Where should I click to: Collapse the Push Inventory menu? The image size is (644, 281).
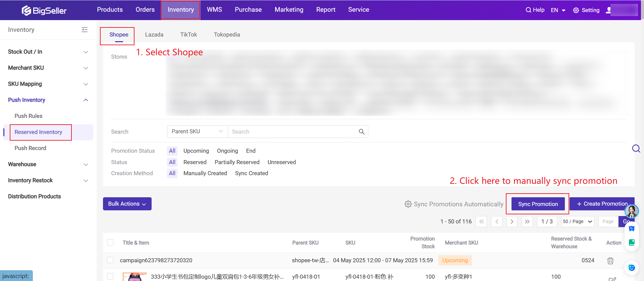[x=48, y=100]
